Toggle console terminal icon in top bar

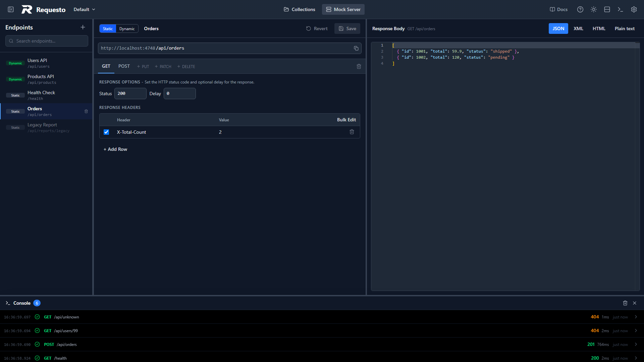tap(621, 9)
